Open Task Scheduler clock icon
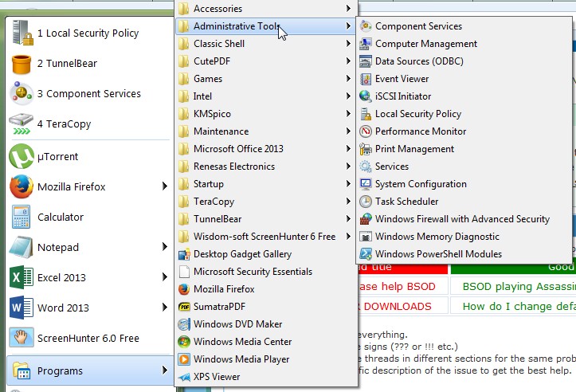 point(366,202)
